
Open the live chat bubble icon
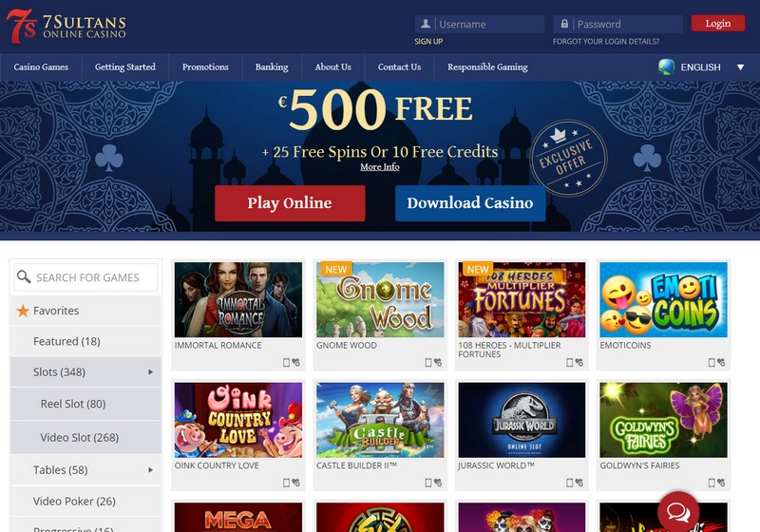tap(678, 512)
